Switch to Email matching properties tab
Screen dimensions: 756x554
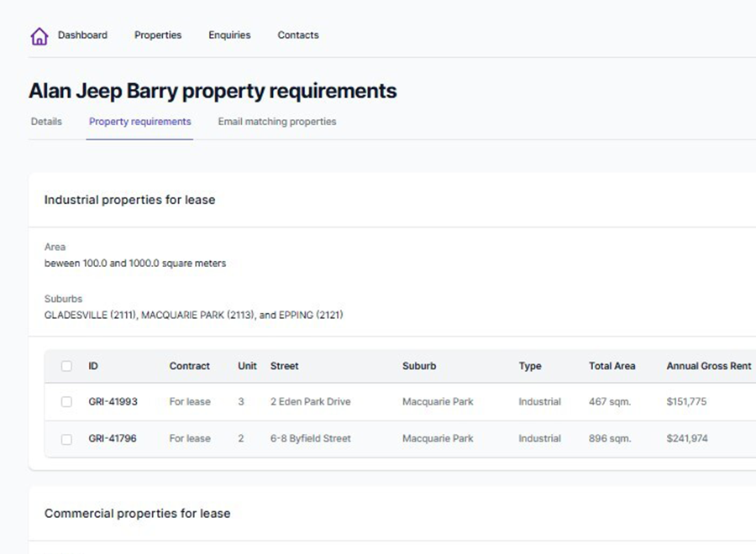click(x=276, y=121)
